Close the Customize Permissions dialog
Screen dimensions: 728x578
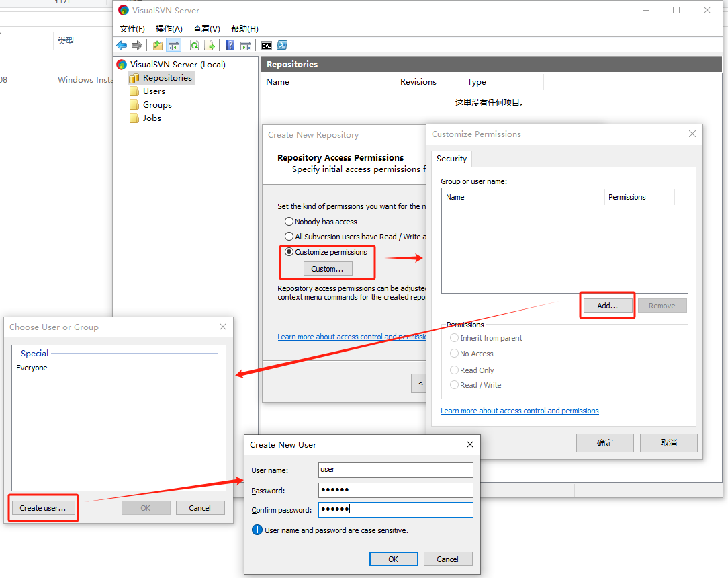[x=692, y=134]
